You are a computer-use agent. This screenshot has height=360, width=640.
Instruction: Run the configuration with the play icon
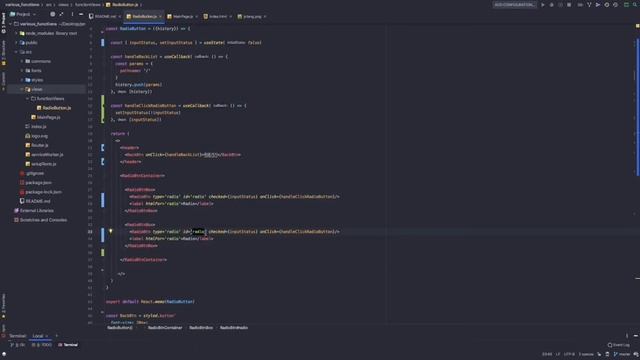542,5
